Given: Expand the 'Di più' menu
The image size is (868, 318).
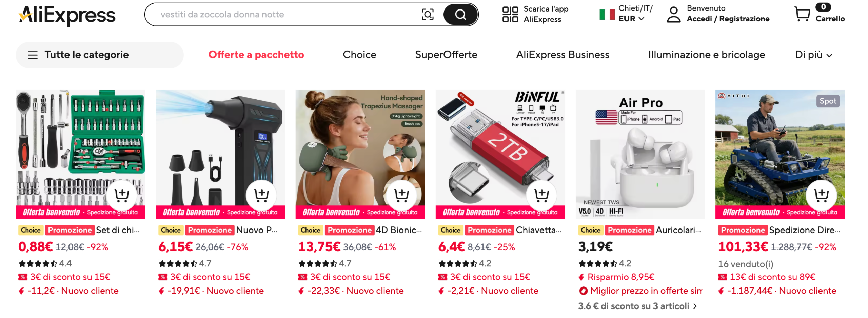Looking at the screenshot, I should [x=813, y=55].
